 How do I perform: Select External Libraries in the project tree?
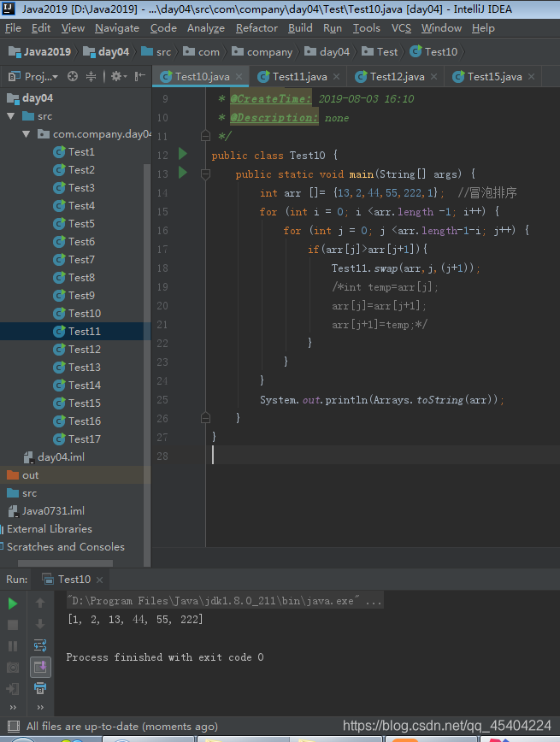point(46,529)
